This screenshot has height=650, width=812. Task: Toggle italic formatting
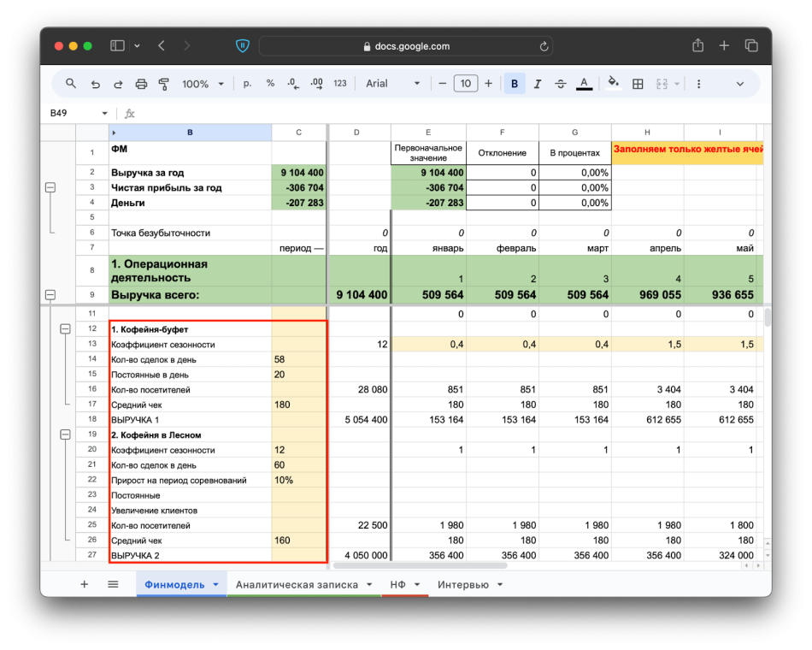click(x=538, y=84)
